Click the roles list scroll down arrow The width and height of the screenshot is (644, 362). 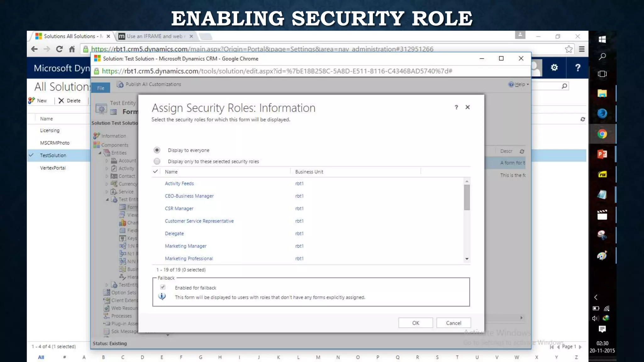click(467, 259)
